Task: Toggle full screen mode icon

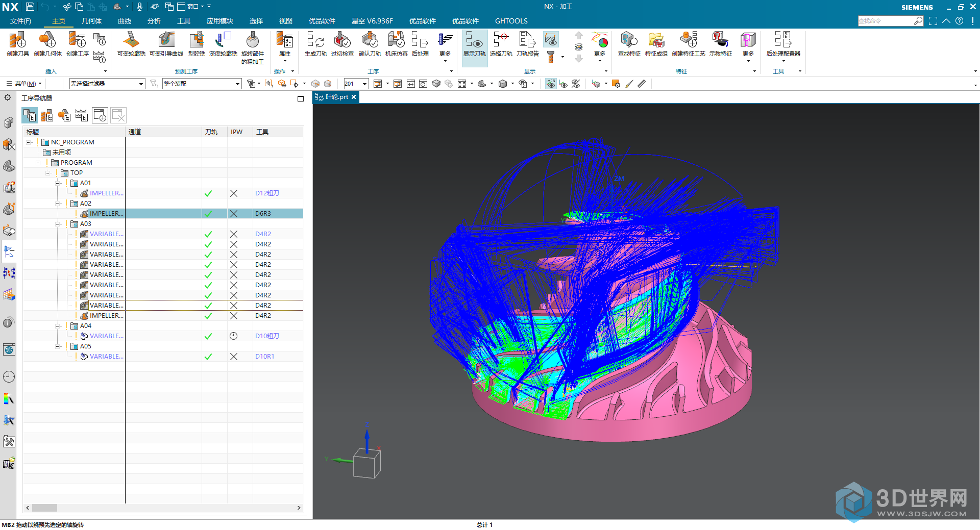Action: pos(933,21)
